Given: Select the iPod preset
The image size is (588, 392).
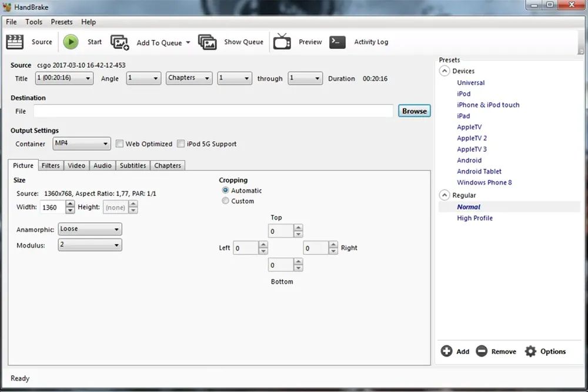Looking at the screenshot, I should 463,94.
